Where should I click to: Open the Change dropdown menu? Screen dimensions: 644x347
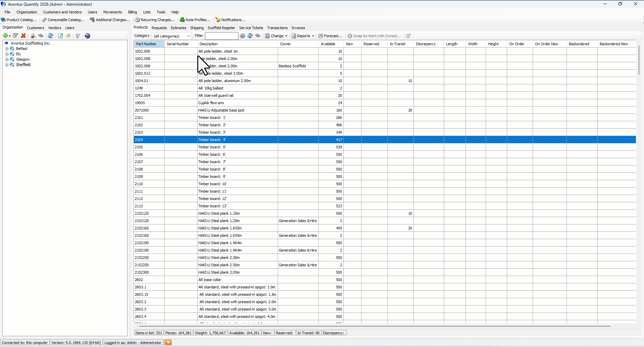pyautogui.click(x=276, y=36)
